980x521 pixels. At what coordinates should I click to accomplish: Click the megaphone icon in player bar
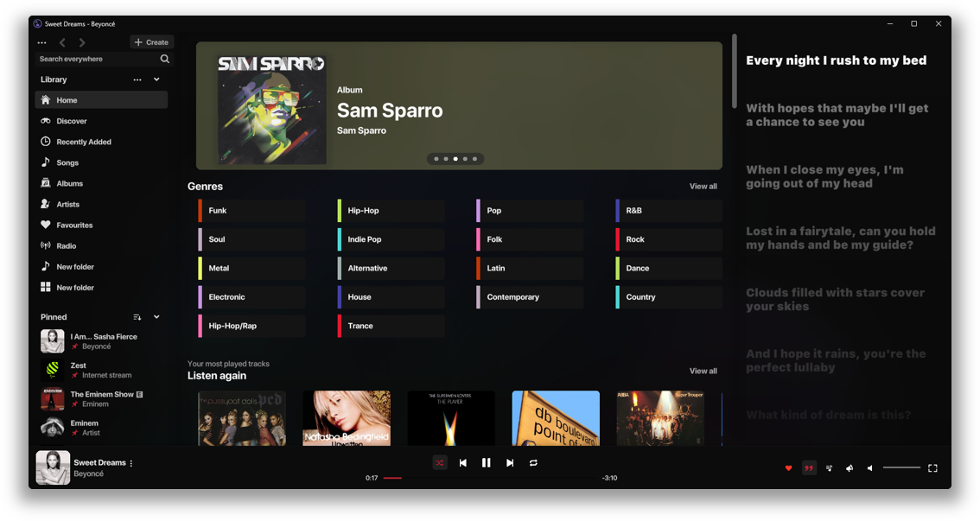click(850, 468)
